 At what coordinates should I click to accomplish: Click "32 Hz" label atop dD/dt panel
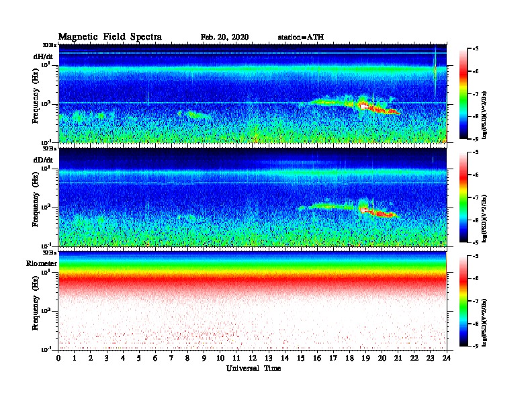click(x=49, y=148)
